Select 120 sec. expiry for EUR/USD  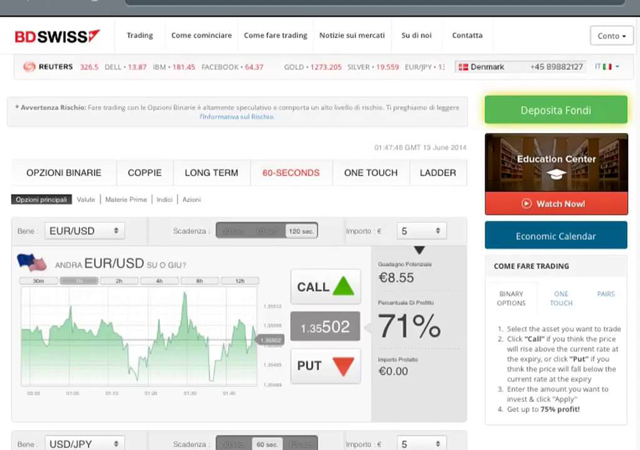[301, 231]
